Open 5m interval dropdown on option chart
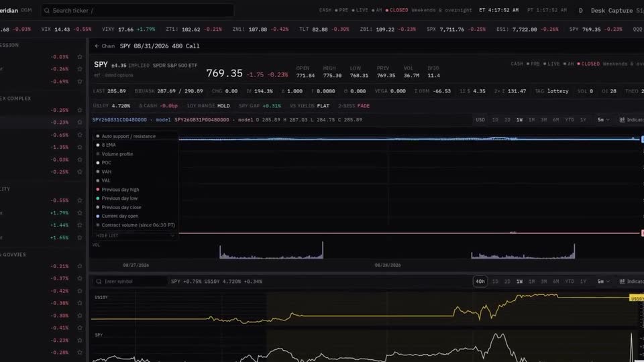644x362 pixels. coord(603,119)
